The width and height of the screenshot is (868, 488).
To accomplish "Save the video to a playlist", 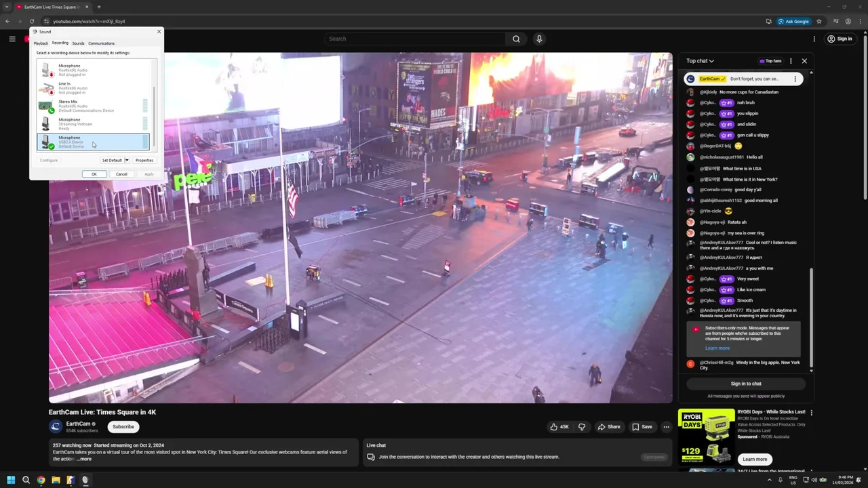I will [x=642, y=427].
